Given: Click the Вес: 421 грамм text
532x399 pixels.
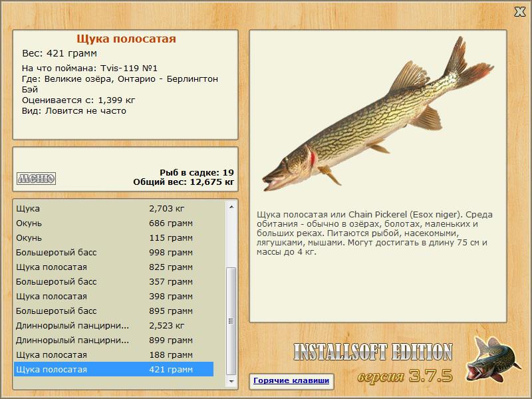Looking at the screenshot, I should [59, 53].
